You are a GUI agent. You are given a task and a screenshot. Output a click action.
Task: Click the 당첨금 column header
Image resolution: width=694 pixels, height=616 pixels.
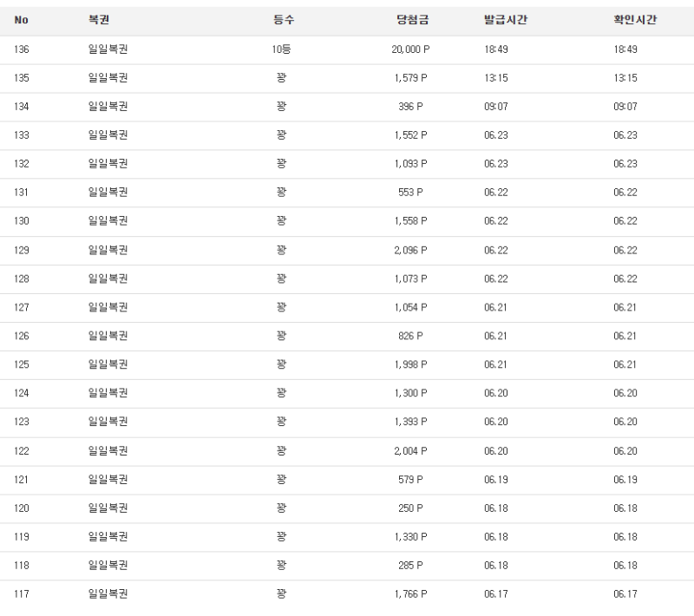pyautogui.click(x=413, y=19)
